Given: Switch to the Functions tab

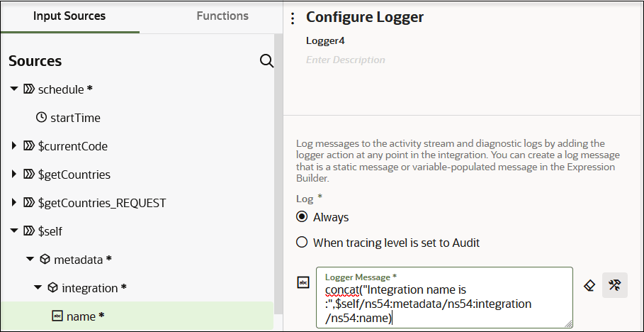Looking at the screenshot, I should pos(222,16).
